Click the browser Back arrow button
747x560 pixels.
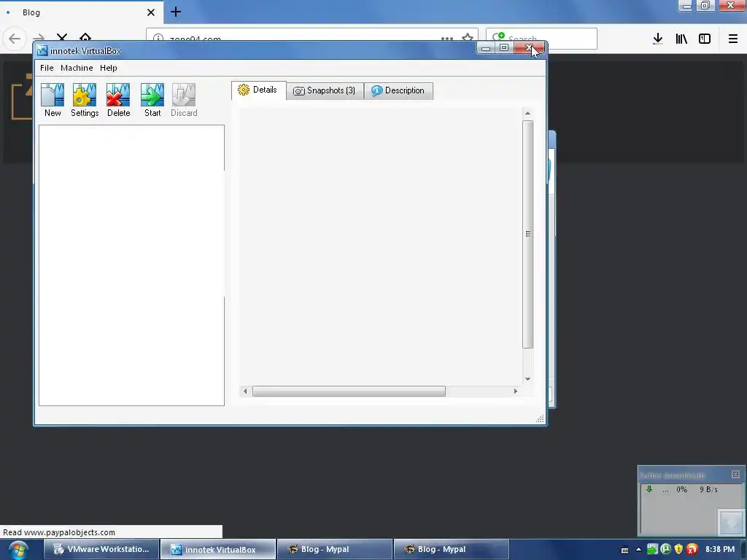pyautogui.click(x=15, y=39)
